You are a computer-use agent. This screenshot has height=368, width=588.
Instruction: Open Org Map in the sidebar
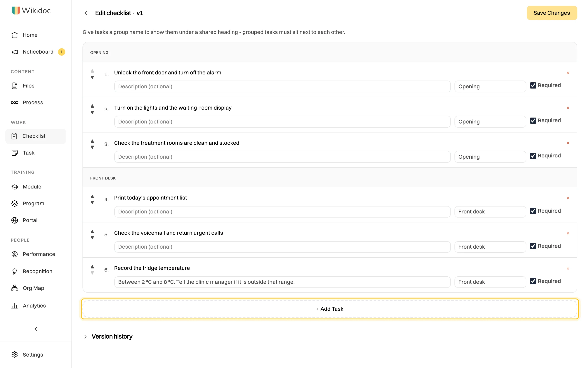(x=36, y=288)
